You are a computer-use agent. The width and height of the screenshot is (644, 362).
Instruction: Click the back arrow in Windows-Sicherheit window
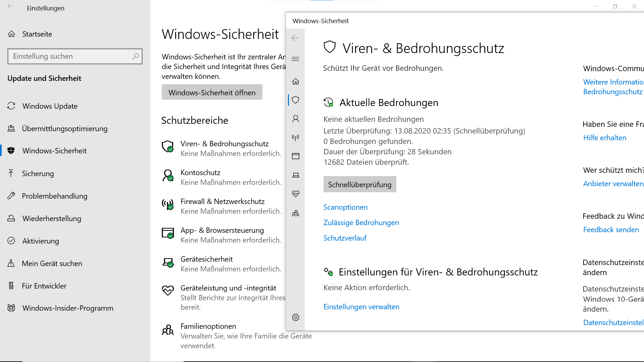coord(295,38)
